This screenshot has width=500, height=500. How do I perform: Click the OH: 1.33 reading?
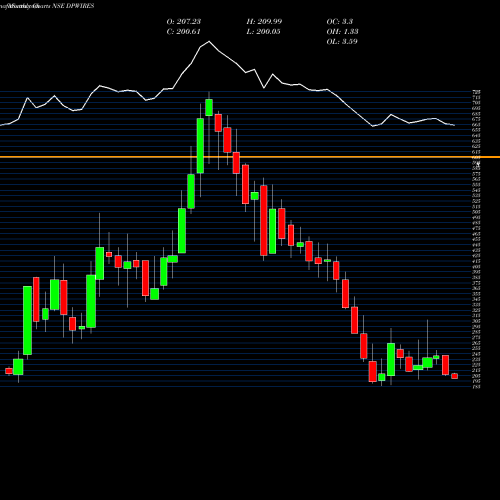click(342, 32)
